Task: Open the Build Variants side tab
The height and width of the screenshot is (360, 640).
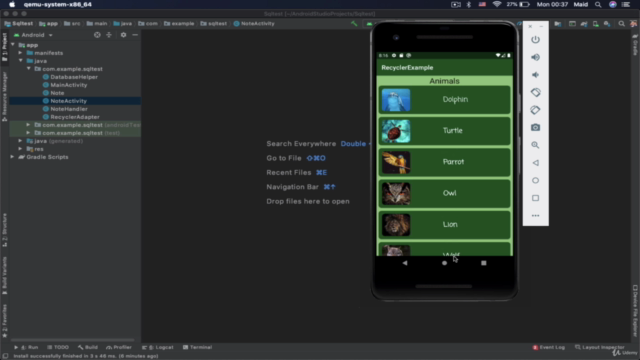Action: point(4,276)
